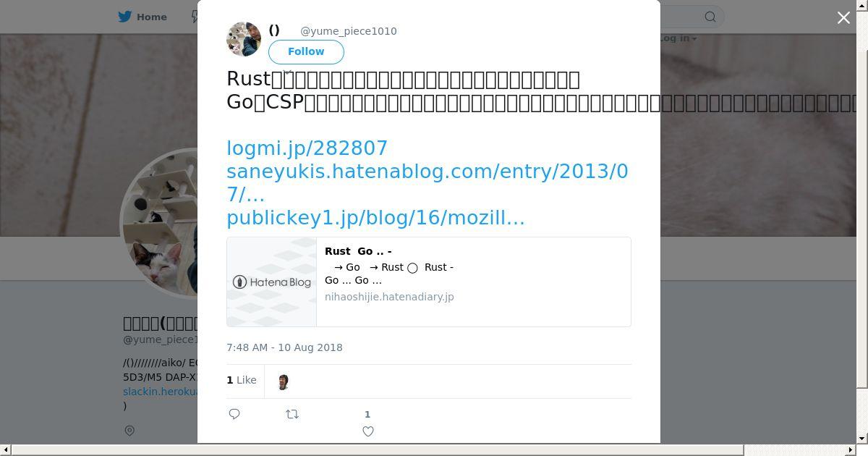Click the search magnifier icon

710,17
